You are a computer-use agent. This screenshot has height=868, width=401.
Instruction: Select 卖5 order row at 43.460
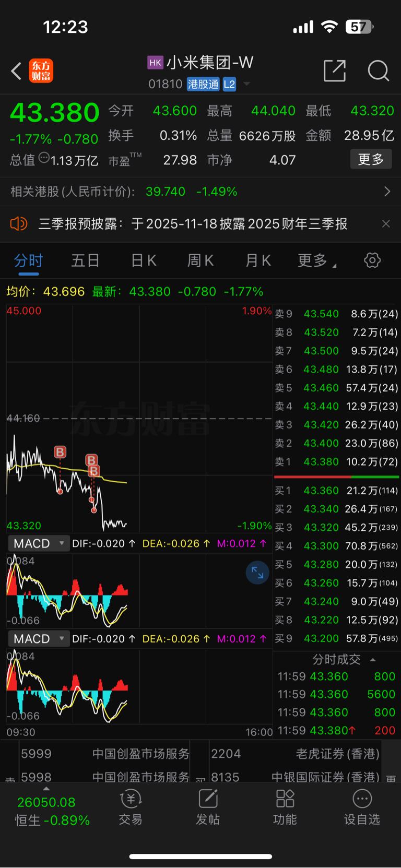tap(337, 388)
